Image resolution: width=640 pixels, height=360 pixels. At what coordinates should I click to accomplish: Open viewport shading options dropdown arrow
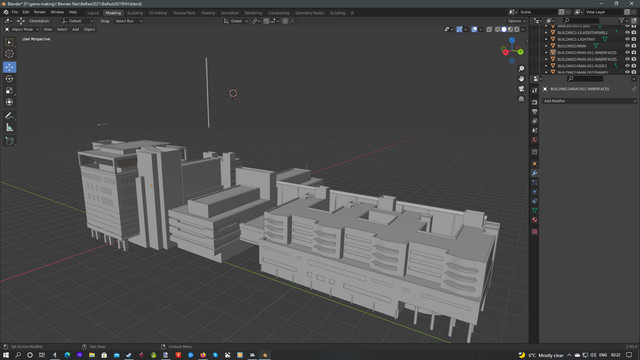point(523,29)
